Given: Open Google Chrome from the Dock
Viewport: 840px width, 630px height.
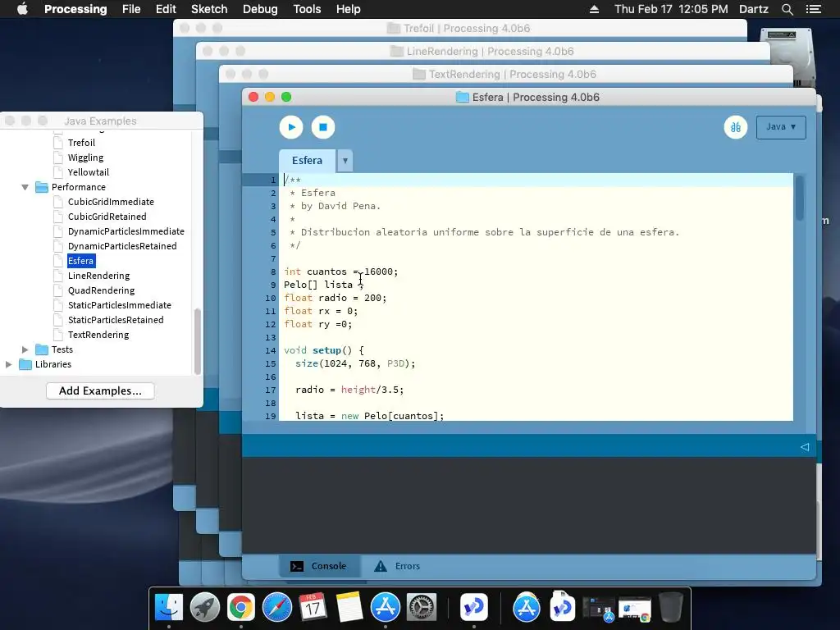Looking at the screenshot, I should point(241,607).
